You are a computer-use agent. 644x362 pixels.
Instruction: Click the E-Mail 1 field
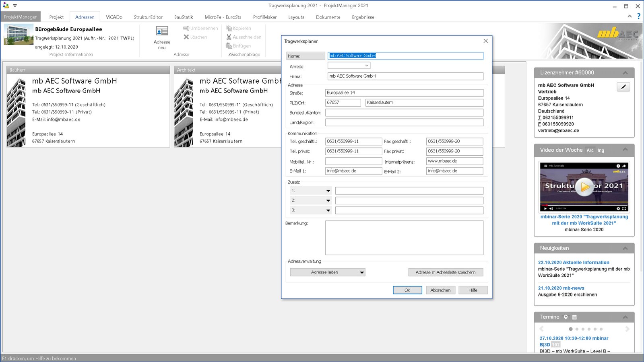click(x=353, y=171)
